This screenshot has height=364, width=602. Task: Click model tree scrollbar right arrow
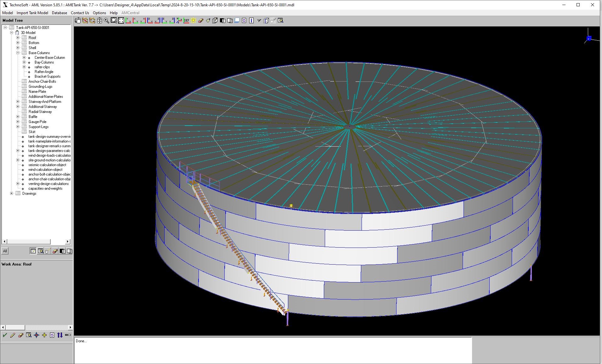click(68, 241)
